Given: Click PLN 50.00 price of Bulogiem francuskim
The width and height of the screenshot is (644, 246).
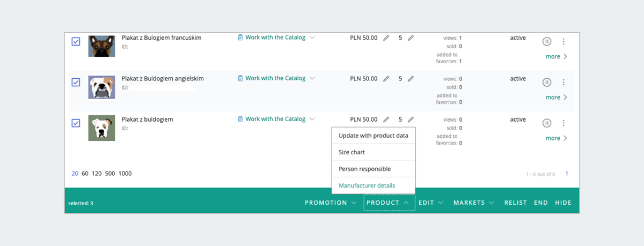Looking at the screenshot, I should [364, 38].
